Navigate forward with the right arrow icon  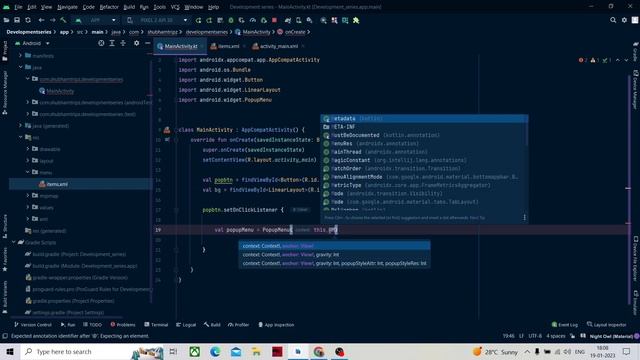[x=52, y=20]
